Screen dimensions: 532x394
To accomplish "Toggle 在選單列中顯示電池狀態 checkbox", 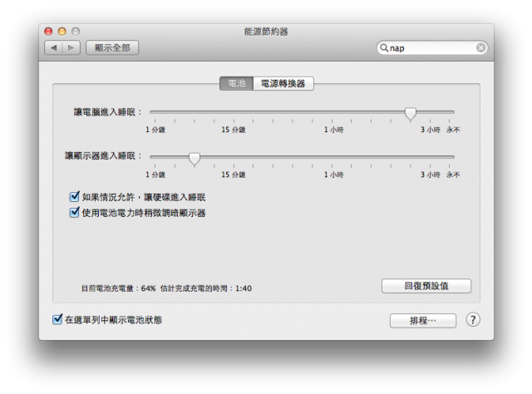I will point(57,319).
